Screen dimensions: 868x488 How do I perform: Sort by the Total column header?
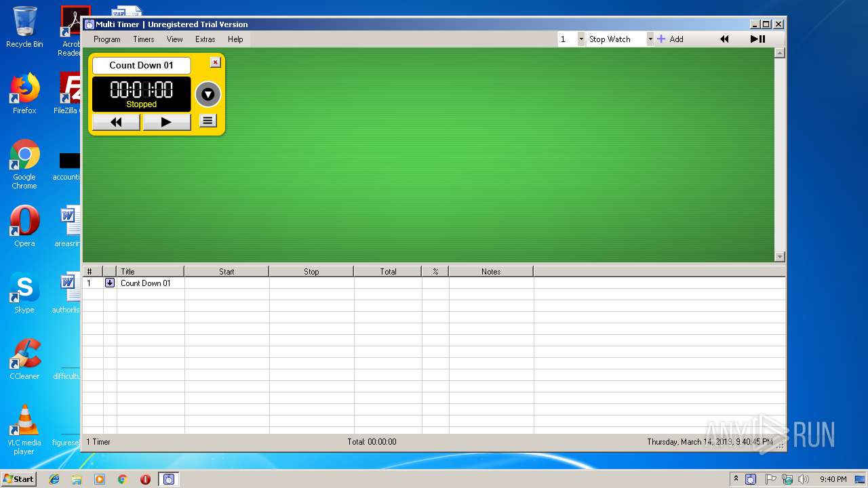[388, 271]
